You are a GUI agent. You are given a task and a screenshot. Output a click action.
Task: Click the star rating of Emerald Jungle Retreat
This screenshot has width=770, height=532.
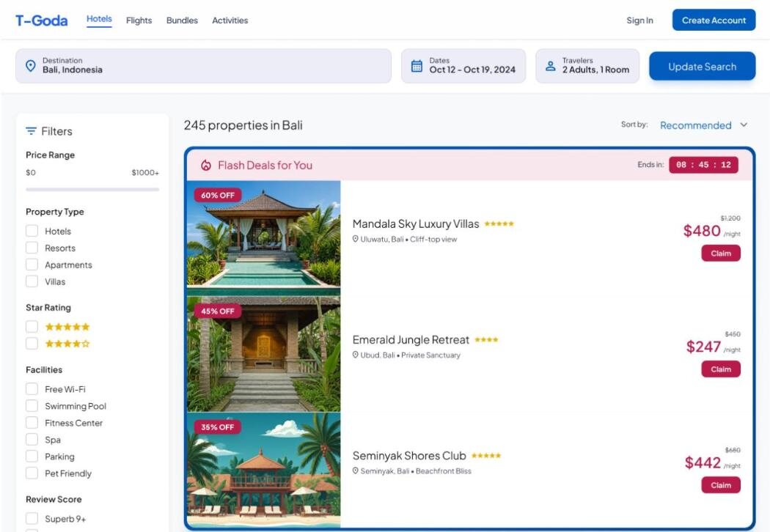click(x=486, y=339)
